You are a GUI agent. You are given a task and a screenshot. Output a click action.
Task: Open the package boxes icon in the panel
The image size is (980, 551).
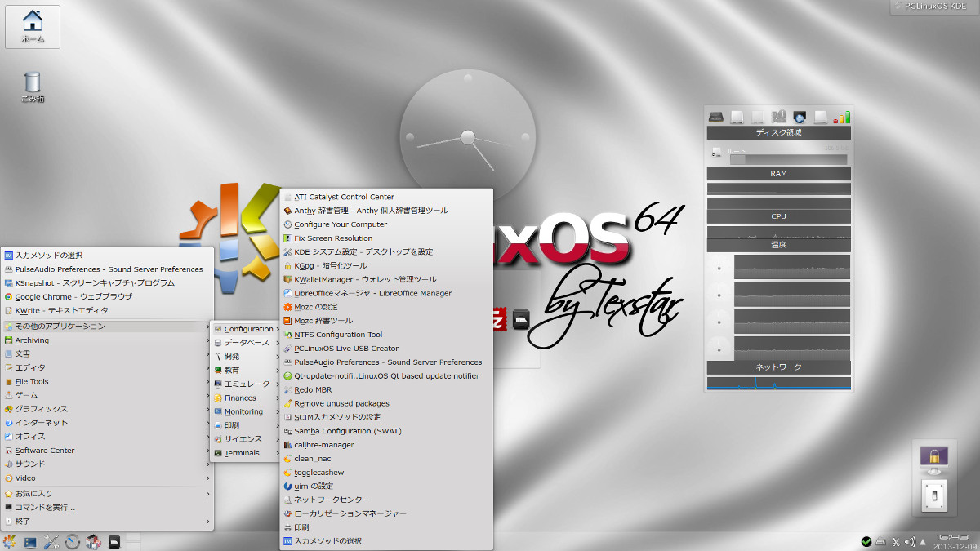(94, 541)
